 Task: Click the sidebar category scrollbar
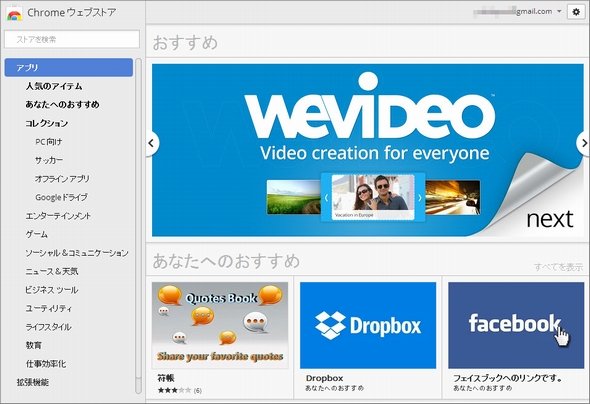pos(138,226)
